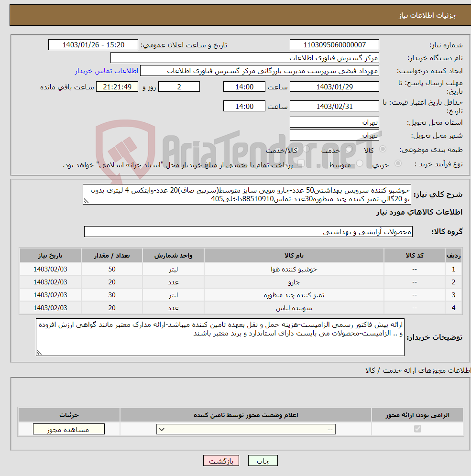Click quantity 50 in the air freshener row
Viewport: 471px width, 476px height.
[x=112, y=269]
